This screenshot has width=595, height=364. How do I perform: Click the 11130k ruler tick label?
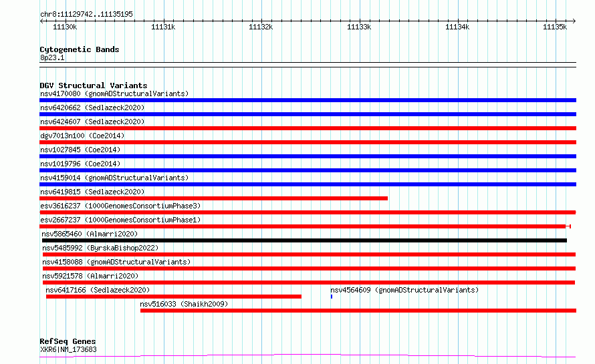pos(65,27)
